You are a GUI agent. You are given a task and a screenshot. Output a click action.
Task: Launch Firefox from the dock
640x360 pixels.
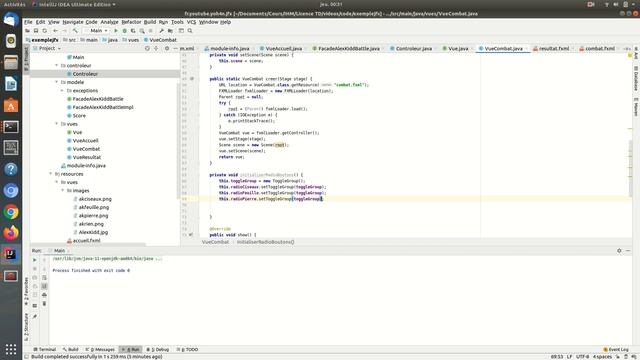(x=11, y=233)
